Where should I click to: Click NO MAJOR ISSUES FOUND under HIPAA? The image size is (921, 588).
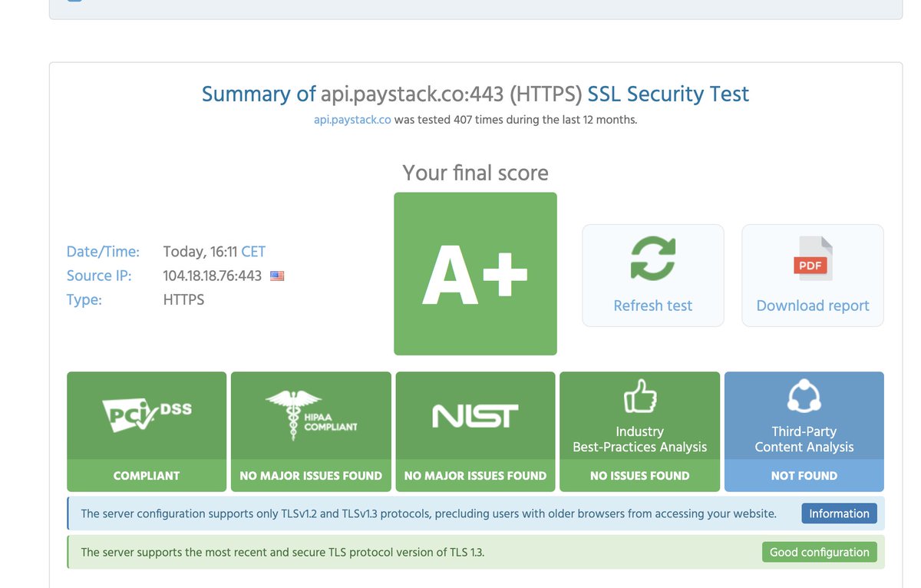click(x=311, y=476)
